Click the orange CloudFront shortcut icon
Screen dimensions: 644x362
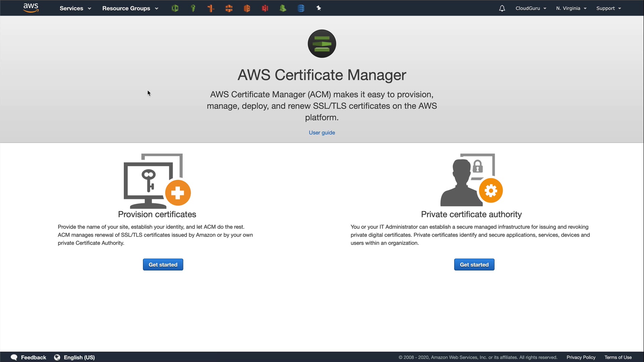[229, 8]
